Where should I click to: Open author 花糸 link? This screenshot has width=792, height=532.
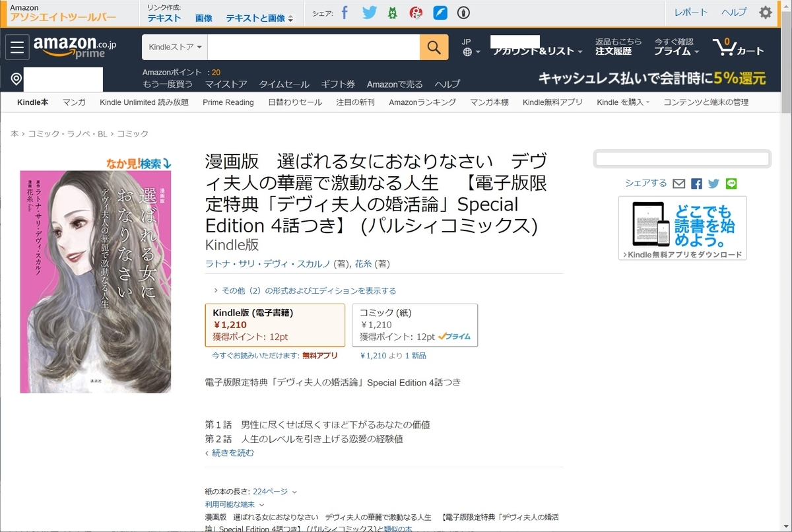[x=363, y=263]
